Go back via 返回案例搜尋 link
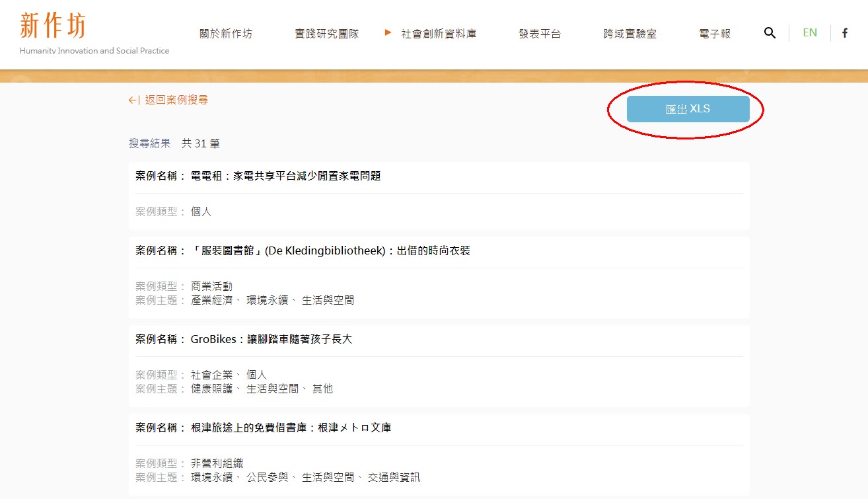The width and height of the screenshot is (868, 499). point(168,100)
